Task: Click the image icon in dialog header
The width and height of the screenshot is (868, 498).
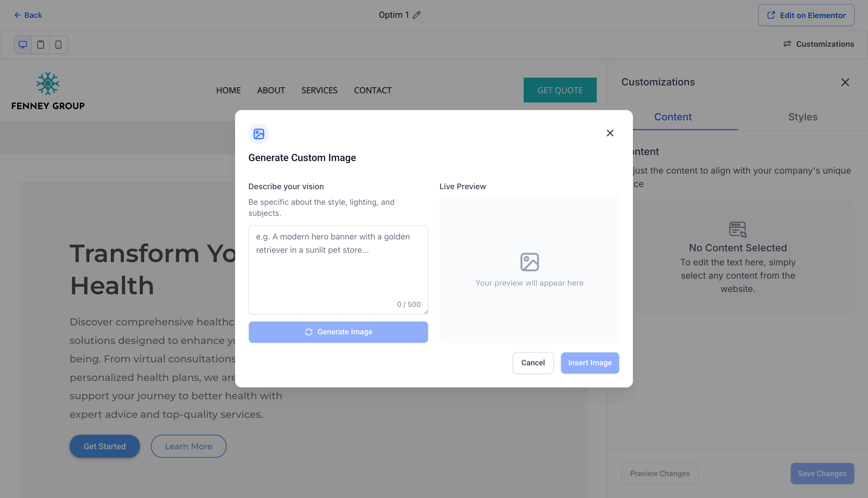Action: 259,134
